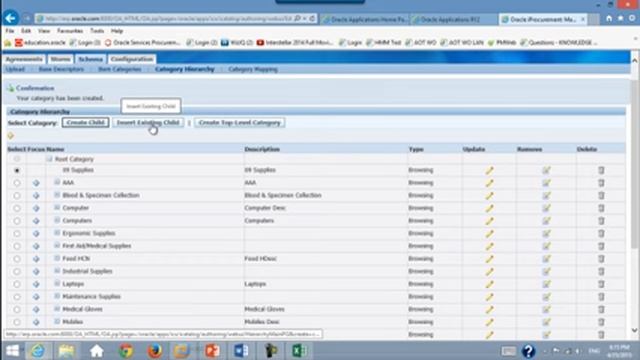Expand the Mobiles category node

coord(57,321)
